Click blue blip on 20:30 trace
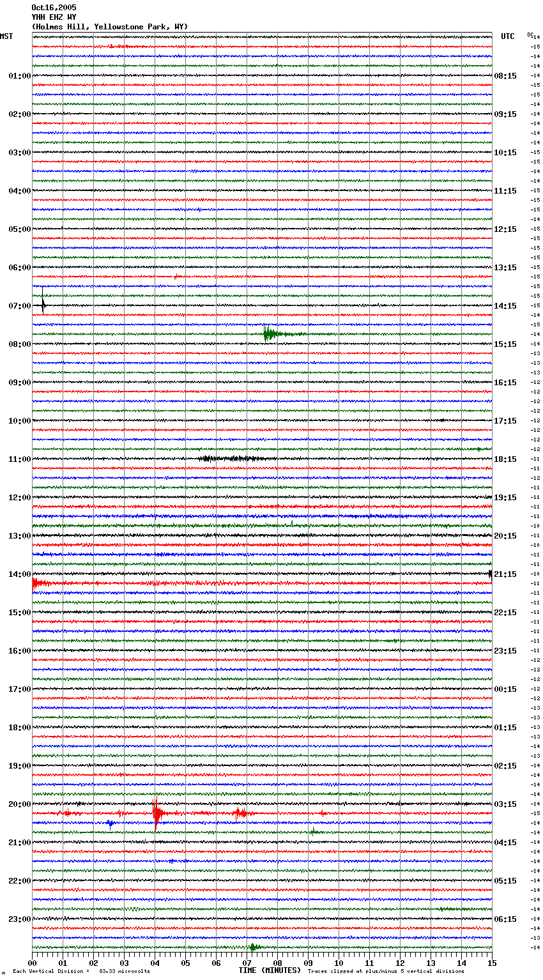Image resolution: width=543 pixels, height=980 pixels. pyautogui.click(x=111, y=823)
